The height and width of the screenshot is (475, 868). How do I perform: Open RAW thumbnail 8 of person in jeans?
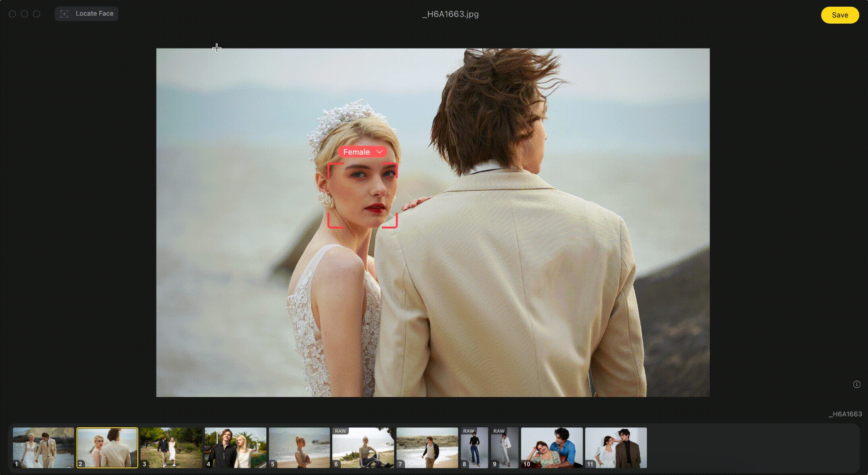(x=474, y=447)
